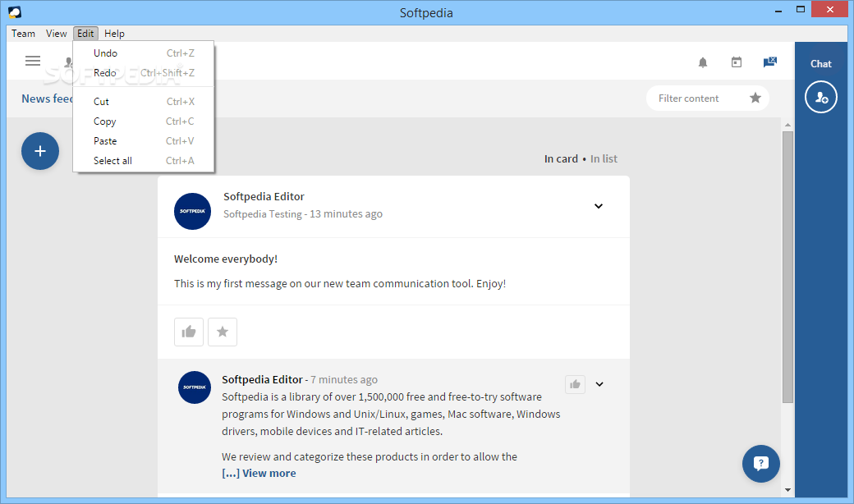This screenshot has height=504, width=854.
Task: Click the app logo in title bar
Action: (x=15, y=12)
